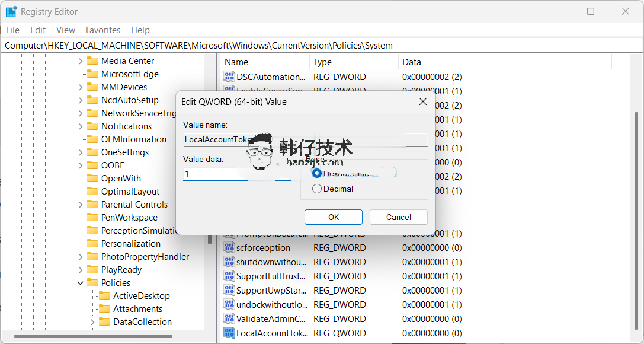Select the DataCollection folder icon
This screenshot has width=644, height=344.
[104, 322]
